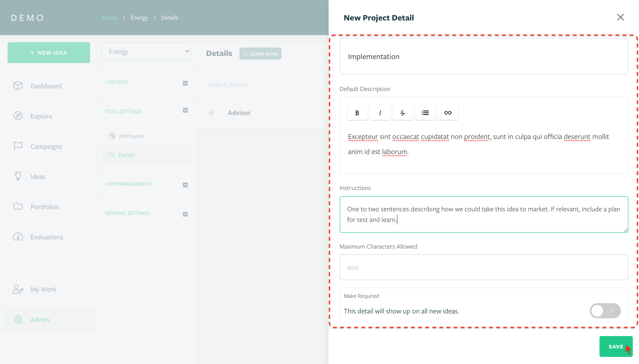Grab the Advisor row drag handle
Screen dimensions: 639x364
pos(211,113)
